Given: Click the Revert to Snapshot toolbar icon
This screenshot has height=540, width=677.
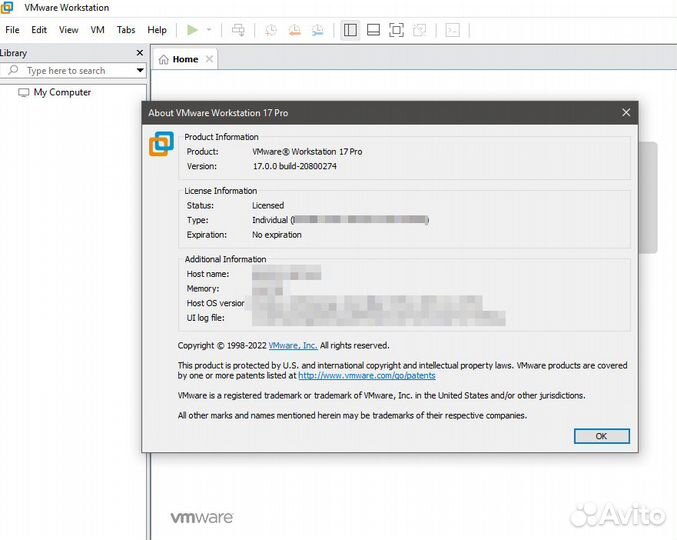Looking at the screenshot, I should 294,30.
